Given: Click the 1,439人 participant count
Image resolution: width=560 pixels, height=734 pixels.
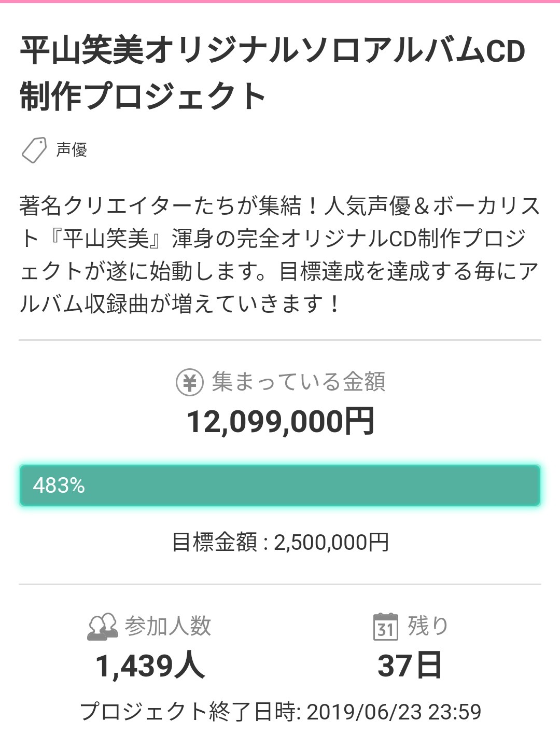Looking at the screenshot, I should [150, 666].
